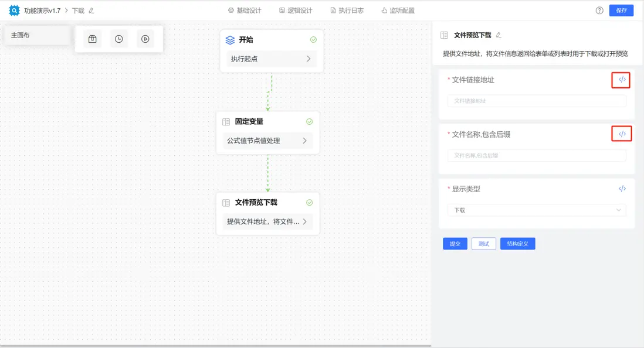Edit the 文件预览下载 panel title with pencil icon
Screen dimensions: 644x348
pyautogui.click(x=498, y=35)
